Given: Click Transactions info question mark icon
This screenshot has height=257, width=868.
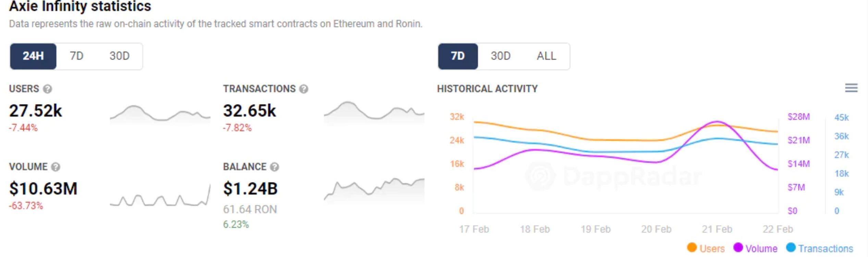Looking at the screenshot, I should pos(304,89).
